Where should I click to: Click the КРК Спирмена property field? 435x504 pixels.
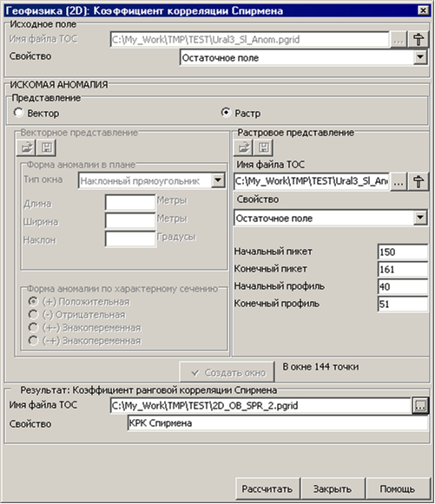click(278, 423)
